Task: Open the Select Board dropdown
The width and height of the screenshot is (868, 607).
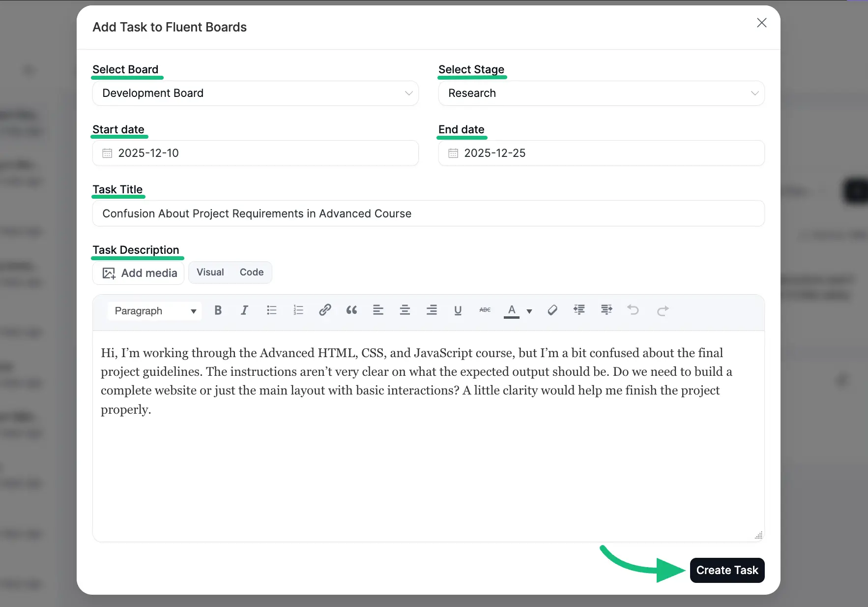Action: click(x=255, y=93)
